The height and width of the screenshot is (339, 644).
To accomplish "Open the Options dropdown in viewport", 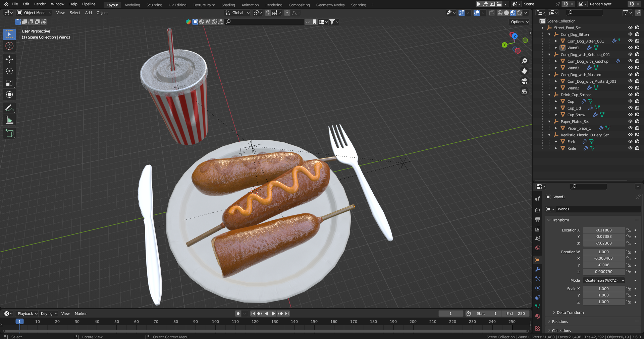I will [520, 22].
